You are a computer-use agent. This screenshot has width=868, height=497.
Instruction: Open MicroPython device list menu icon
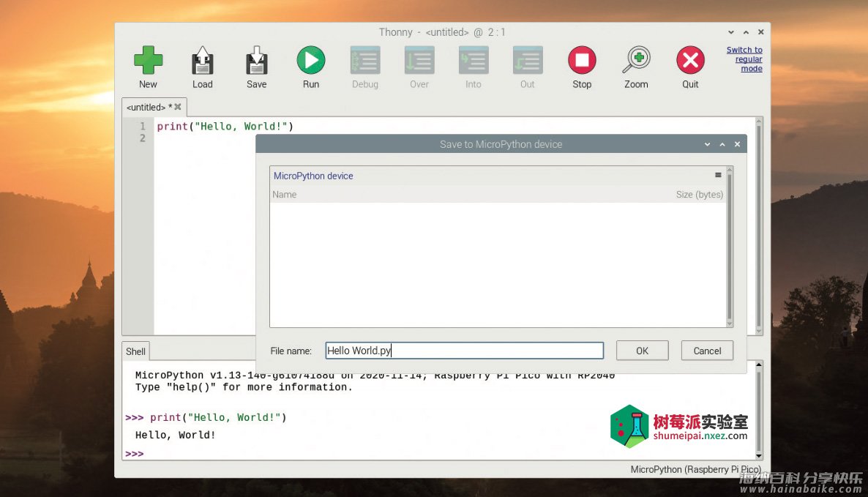pos(718,175)
